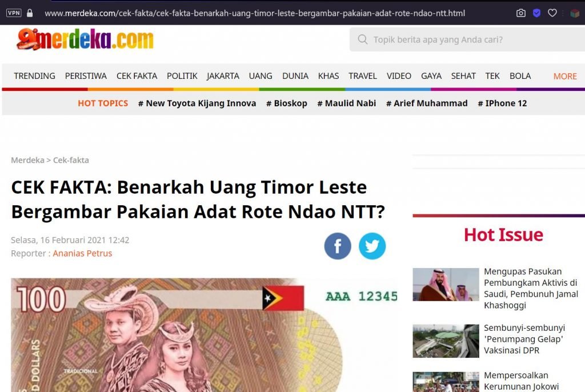Click the VPN badge in address bar
Viewport: 585px width, 392px height.
point(14,13)
